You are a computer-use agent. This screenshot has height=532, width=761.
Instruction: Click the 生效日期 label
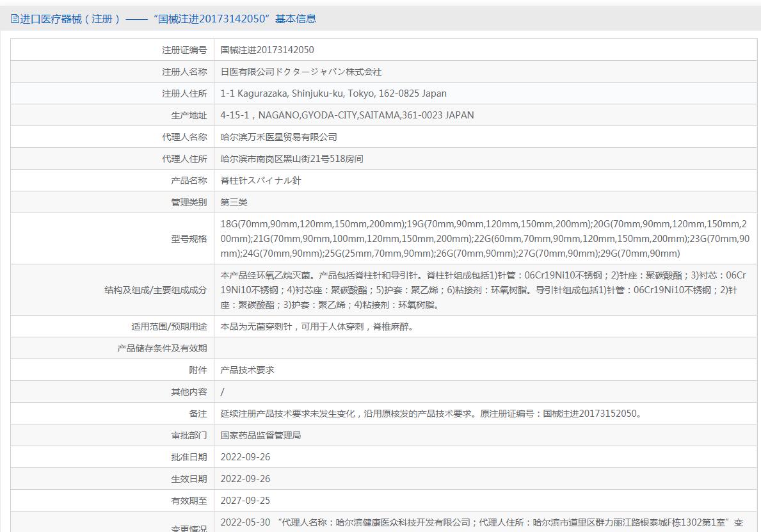coord(189,480)
